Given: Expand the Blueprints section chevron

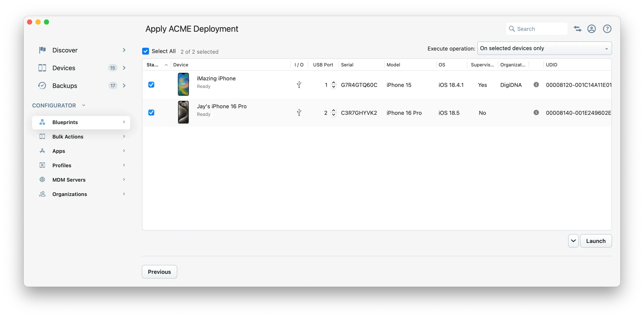Looking at the screenshot, I should click(x=124, y=122).
